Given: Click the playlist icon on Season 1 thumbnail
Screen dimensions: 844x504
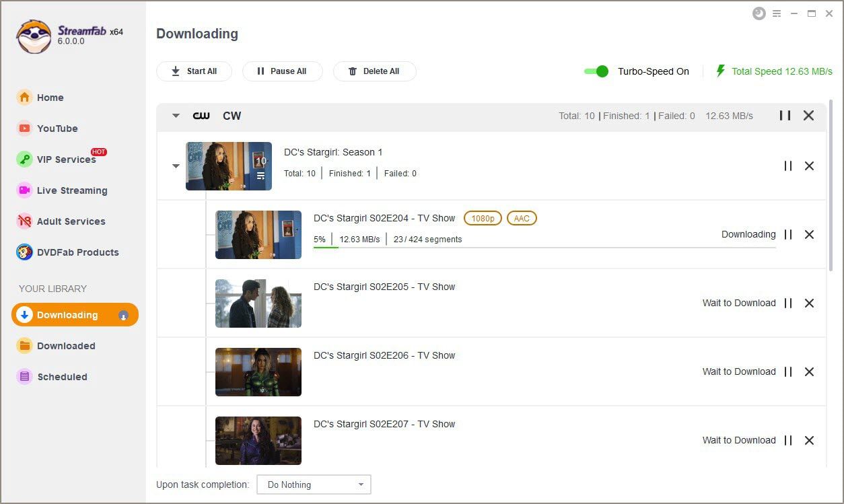Looking at the screenshot, I should [x=260, y=176].
